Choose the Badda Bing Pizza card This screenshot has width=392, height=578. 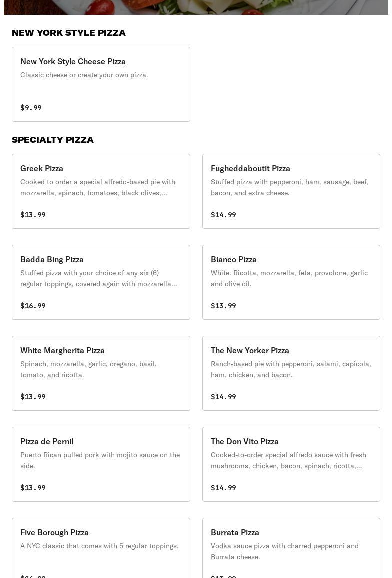point(101,282)
